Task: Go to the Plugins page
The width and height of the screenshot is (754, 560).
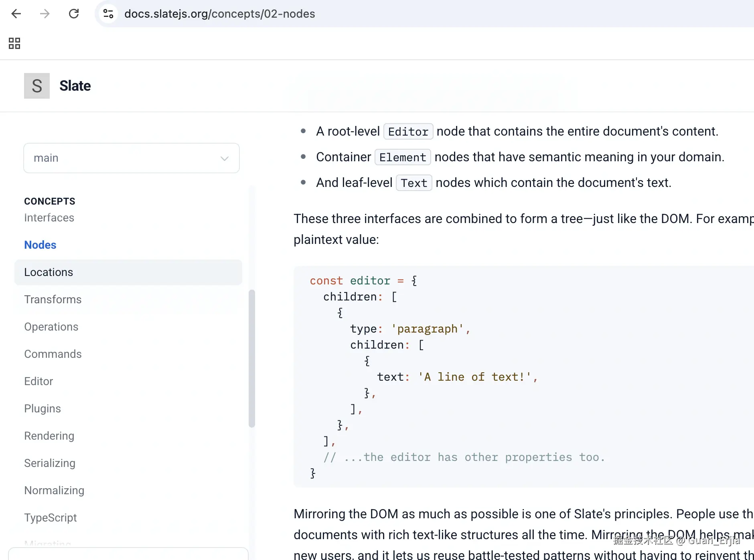Action: [43, 408]
